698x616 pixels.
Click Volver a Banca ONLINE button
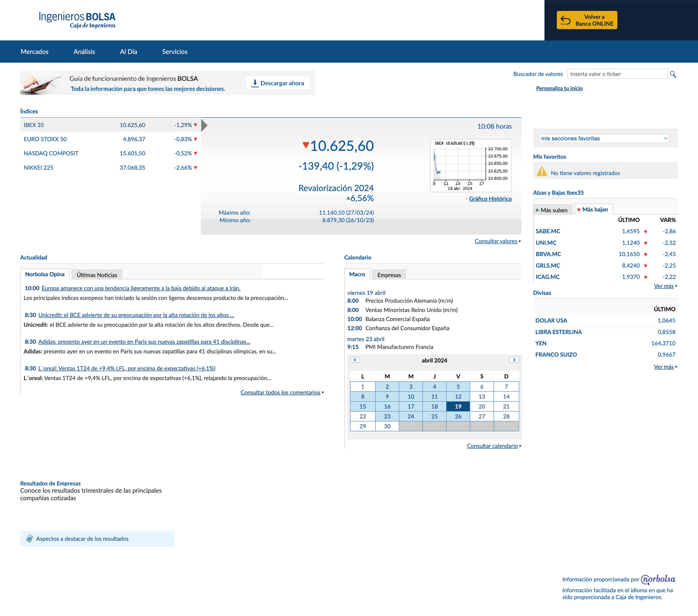tap(587, 20)
